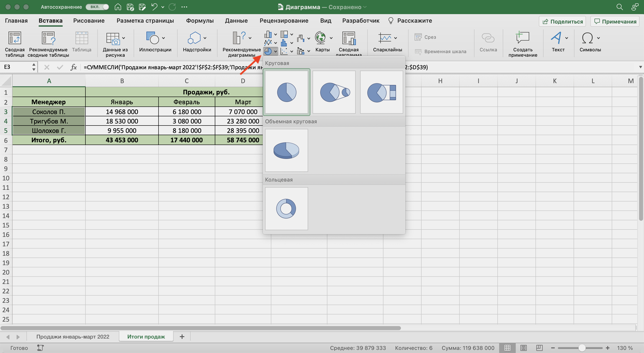Select the basic pie chart thumbnail
Screen dimensions: 644x353
coord(286,92)
